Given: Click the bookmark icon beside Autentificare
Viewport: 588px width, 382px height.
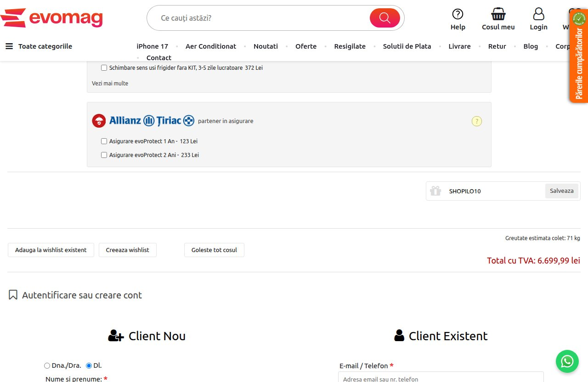Looking at the screenshot, I should (13, 295).
